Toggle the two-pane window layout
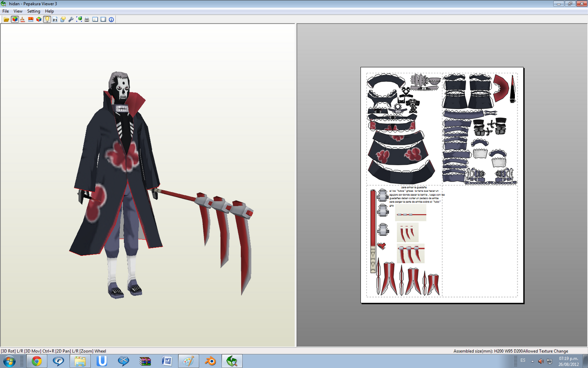Screen dimensions: 588x368 95,19
